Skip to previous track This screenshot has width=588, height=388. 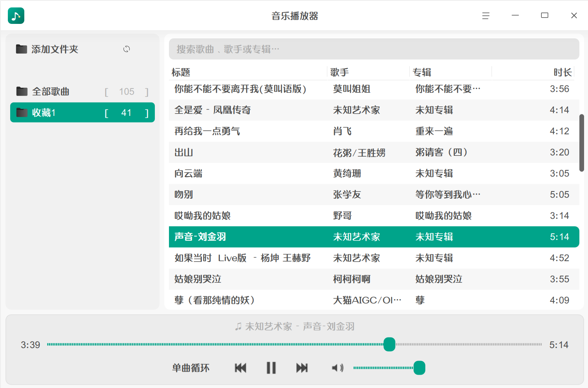240,368
